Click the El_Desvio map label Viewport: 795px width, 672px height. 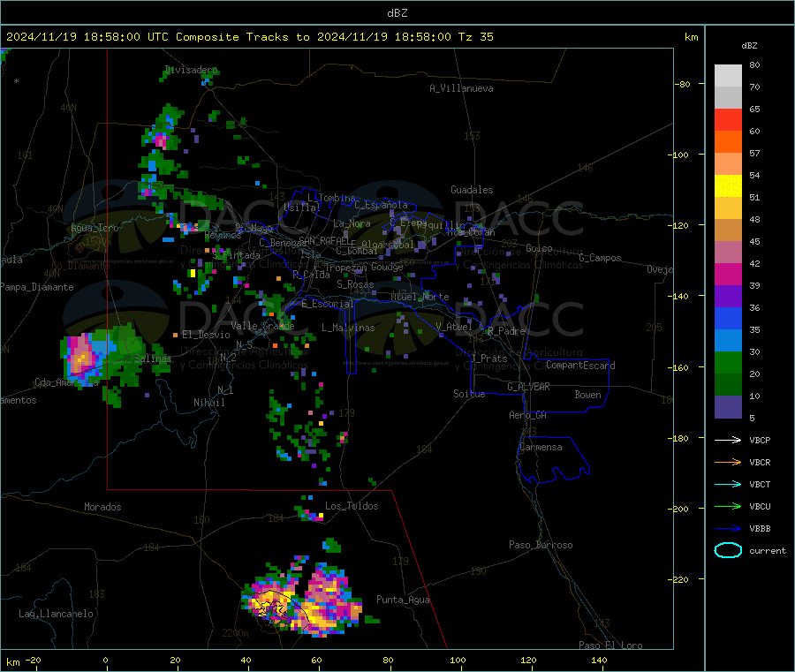click(206, 335)
